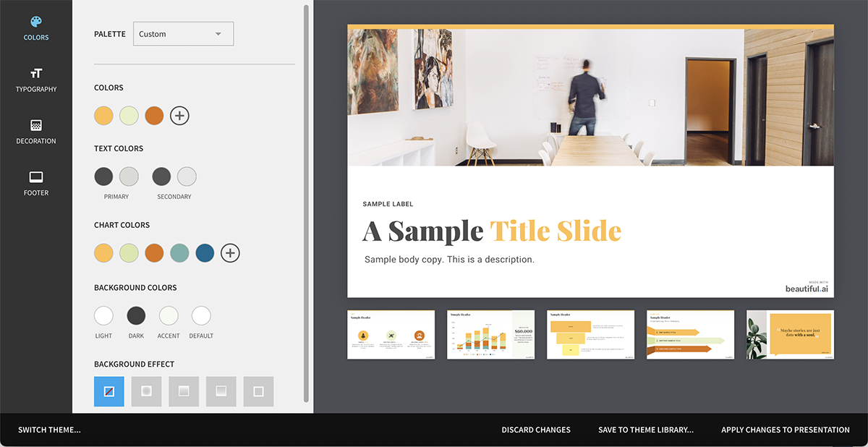This screenshot has height=447, width=868.
Task: Add a new chart color
Action: pyautogui.click(x=230, y=252)
